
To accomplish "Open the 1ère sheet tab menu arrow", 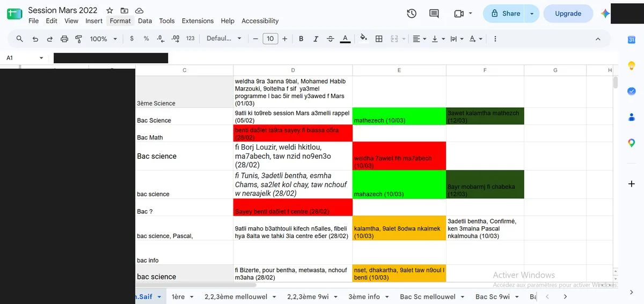I will coord(192,296).
